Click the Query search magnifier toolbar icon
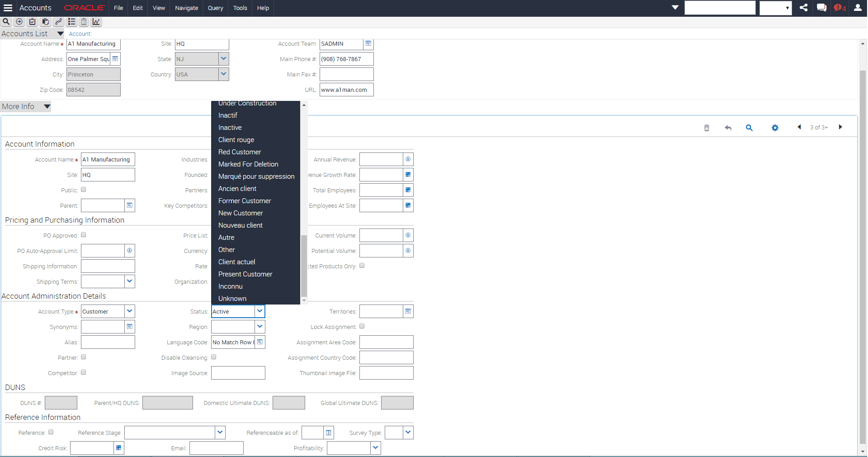868x457 pixels. pos(6,22)
